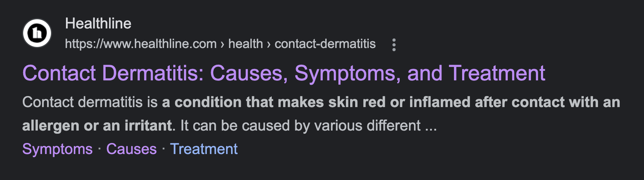
Task: Click "and Treatment" in the result title
Action: 476,73
